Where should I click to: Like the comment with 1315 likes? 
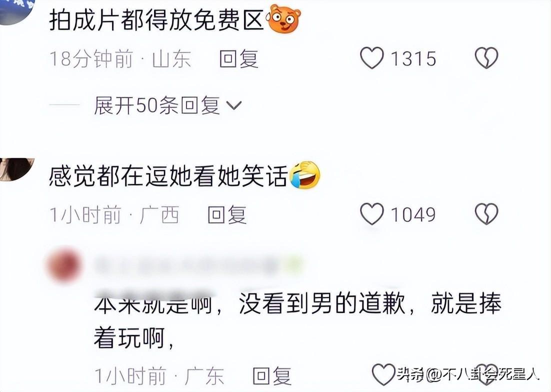[x=372, y=58]
